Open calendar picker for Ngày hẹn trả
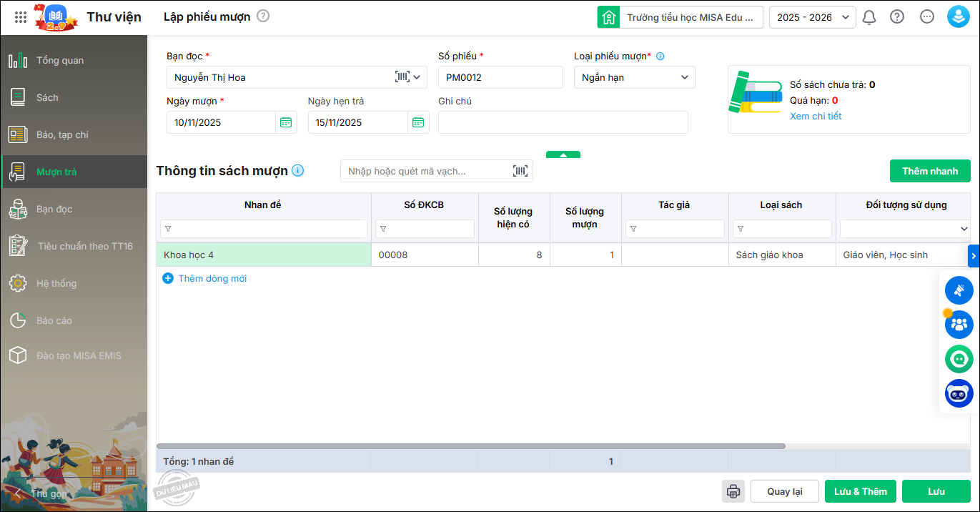The width and height of the screenshot is (980, 512). [x=418, y=122]
